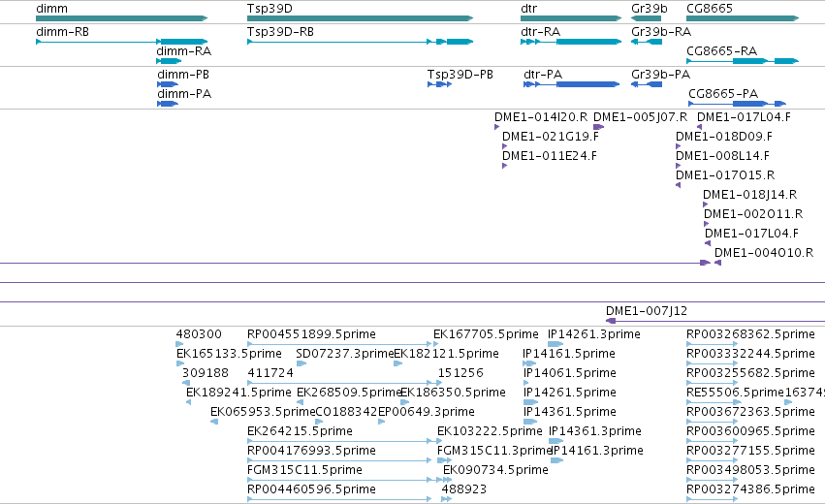825x504 pixels.
Task: Select the RP003268362.5prime label
Action: point(750,334)
